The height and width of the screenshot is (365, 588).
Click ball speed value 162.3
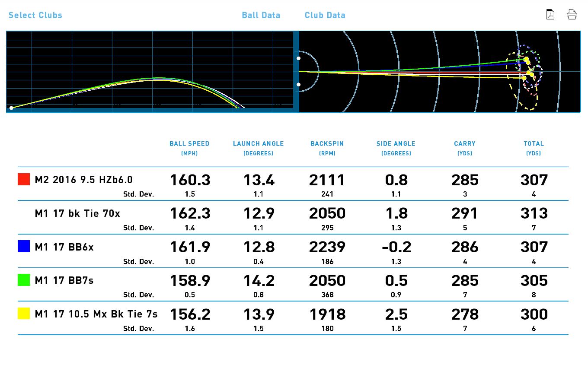pyautogui.click(x=190, y=213)
